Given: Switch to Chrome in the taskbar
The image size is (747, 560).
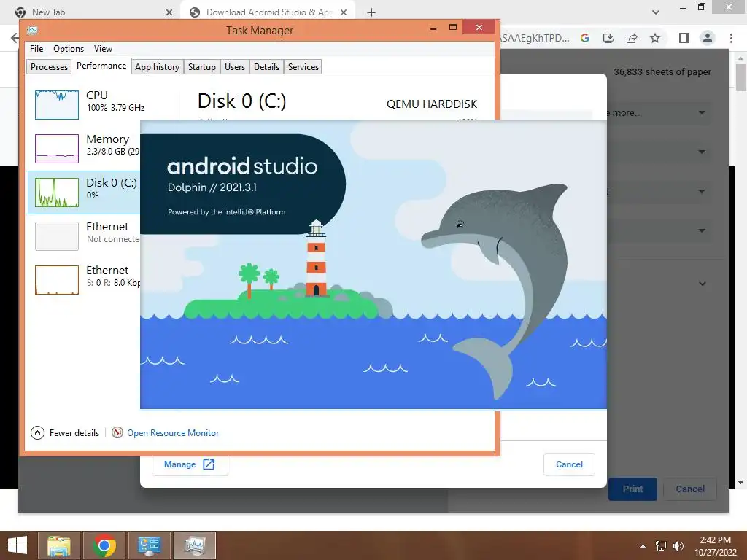Looking at the screenshot, I should click(x=104, y=545).
